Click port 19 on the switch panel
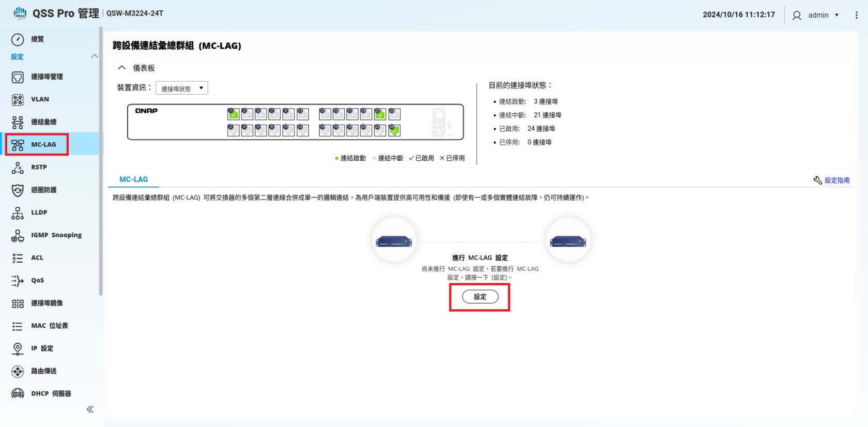The image size is (868, 427). point(366,114)
